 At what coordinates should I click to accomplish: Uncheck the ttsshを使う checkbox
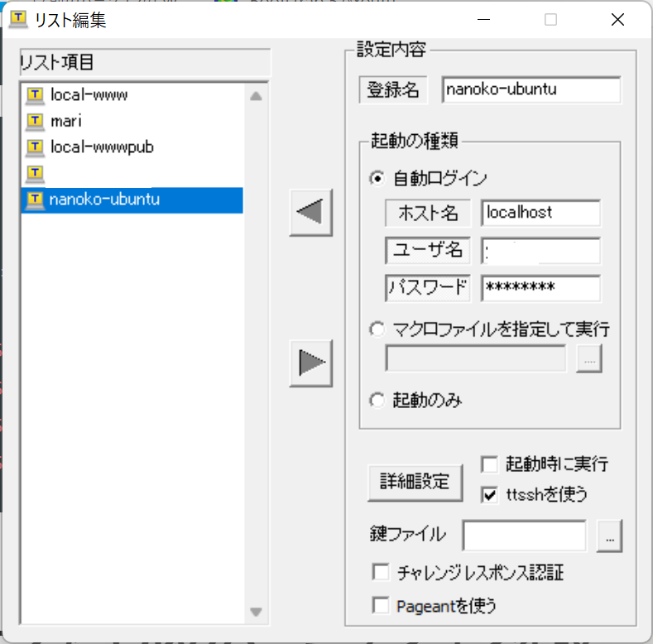[x=489, y=494]
